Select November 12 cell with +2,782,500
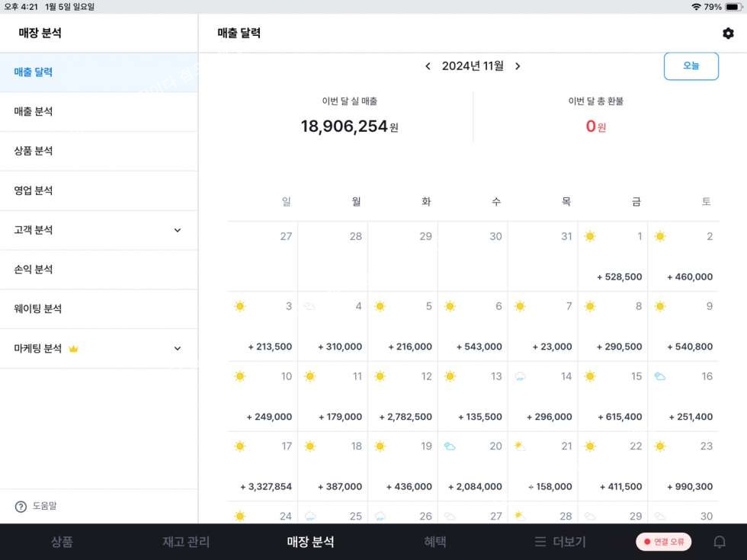Viewport: 747px width, 560px height. point(402,397)
